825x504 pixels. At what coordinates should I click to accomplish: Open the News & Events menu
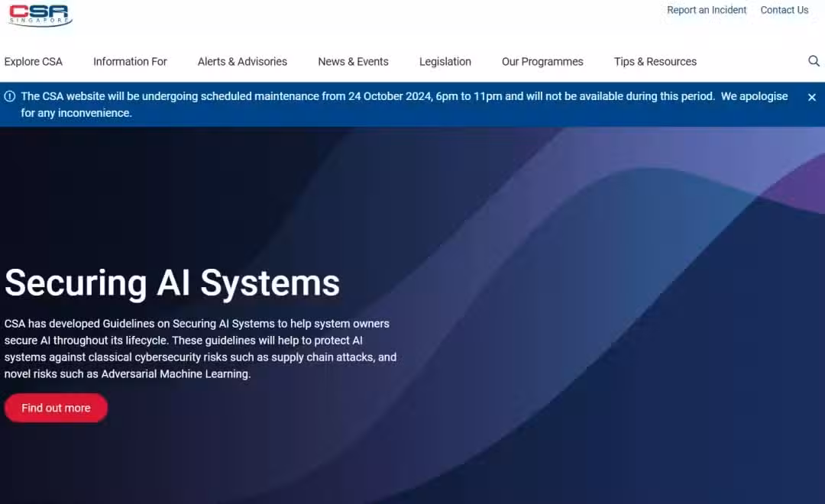[353, 62]
